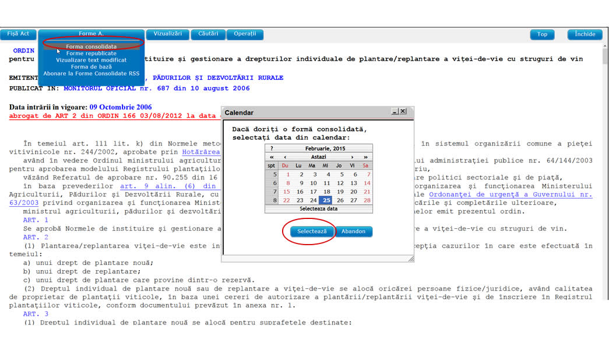609x364 pixels.
Task: Select the Forma de bază option
Action: pos(90,66)
